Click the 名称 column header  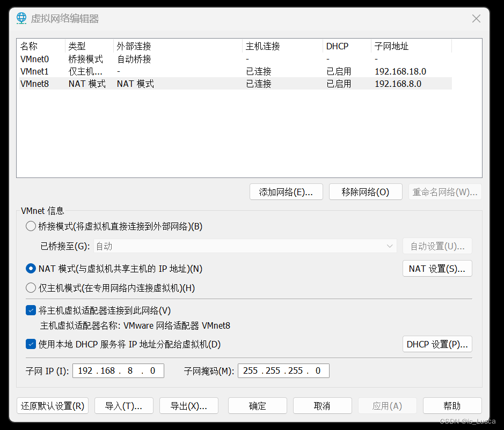(42, 46)
